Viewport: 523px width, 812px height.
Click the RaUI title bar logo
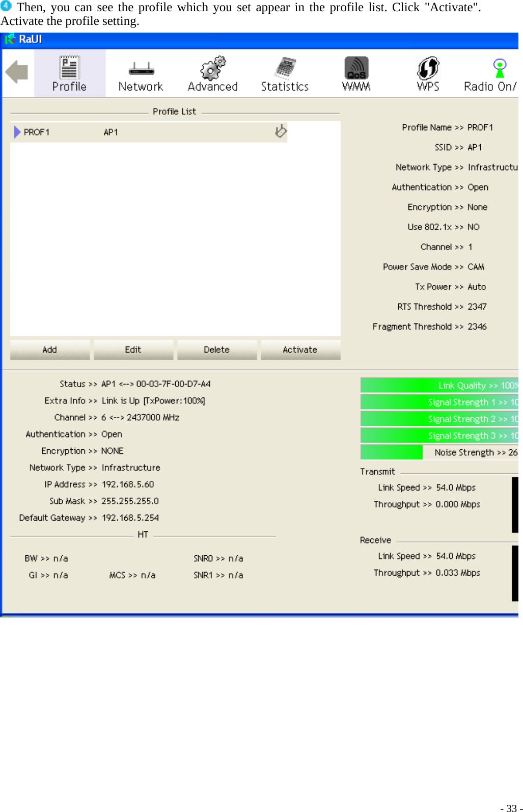10,39
